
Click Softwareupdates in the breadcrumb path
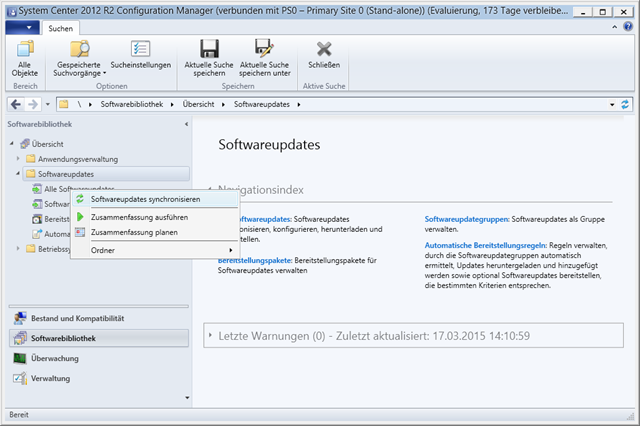pyautogui.click(x=262, y=104)
